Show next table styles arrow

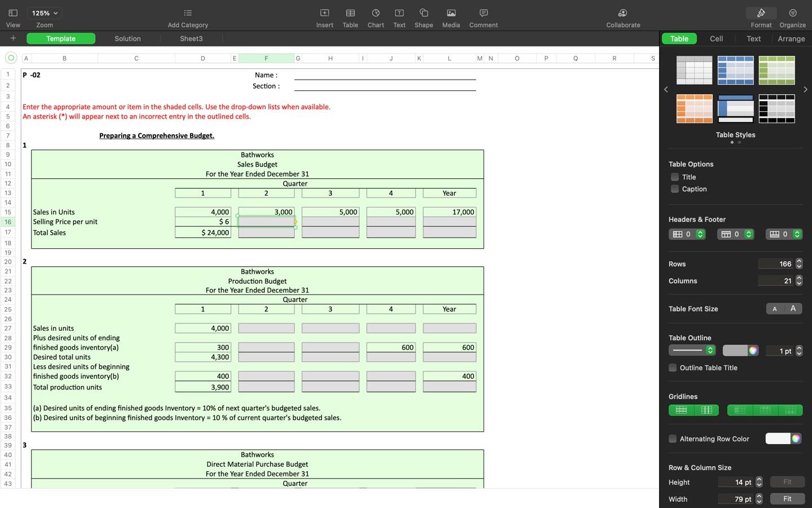805,90
